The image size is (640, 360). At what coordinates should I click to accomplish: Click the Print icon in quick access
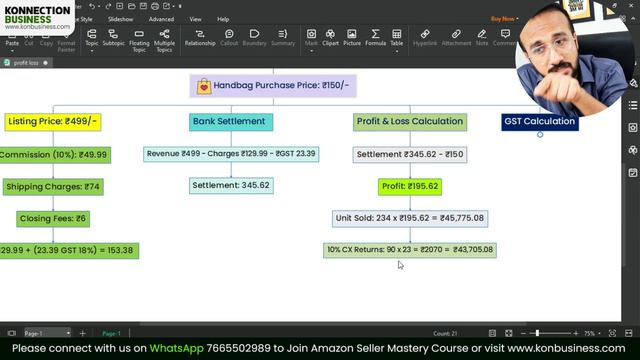coord(155,6)
